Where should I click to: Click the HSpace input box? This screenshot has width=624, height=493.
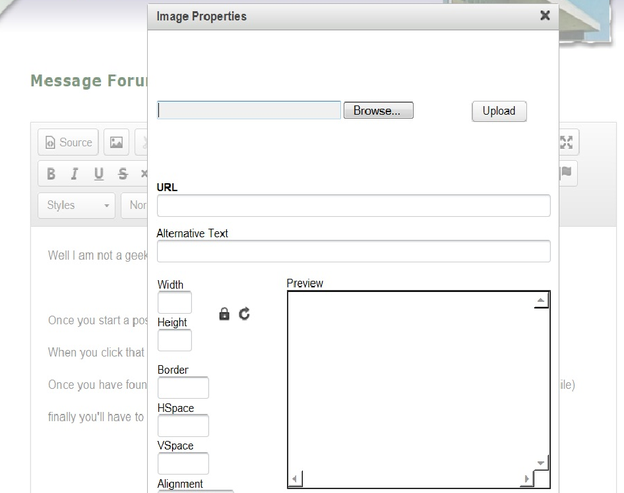click(183, 425)
